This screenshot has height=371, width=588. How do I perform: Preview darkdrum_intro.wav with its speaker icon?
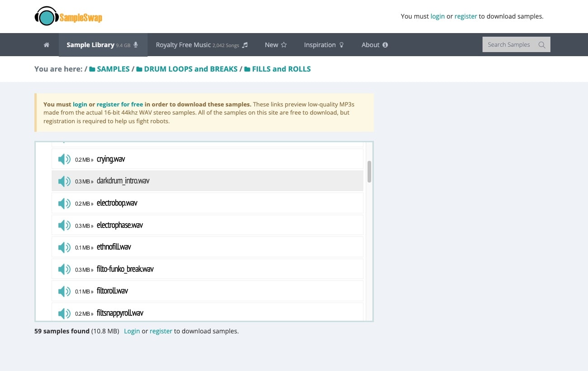coord(64,181)
